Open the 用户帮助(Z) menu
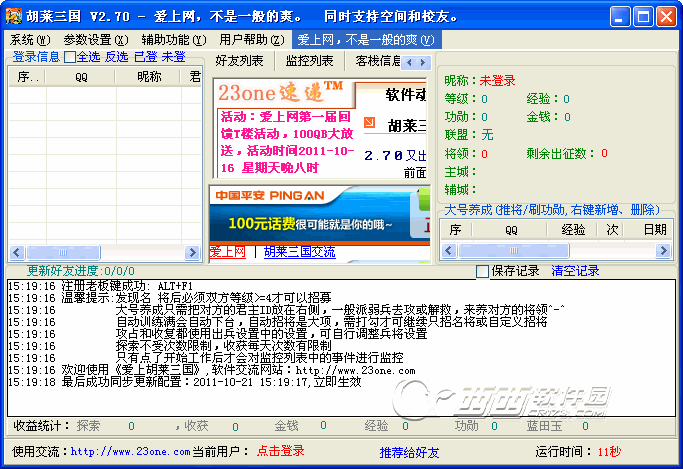The width and height of the screenshot is (683, 469). [x=251, y=40]
